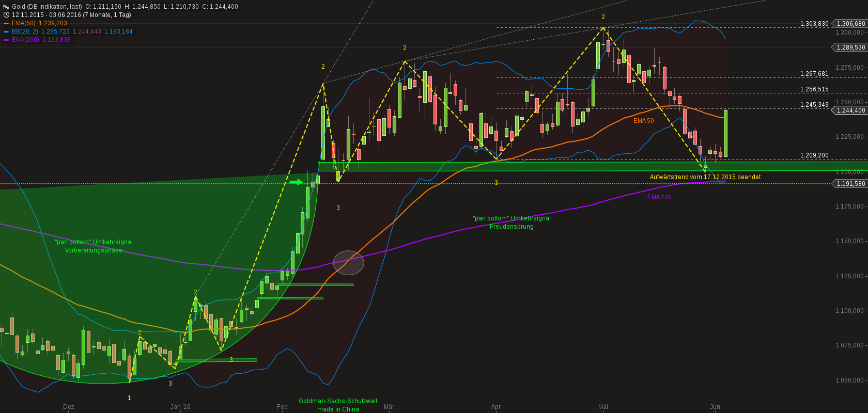The height and width of the screenshot is (413, 868).
Task: Click the 1.256,515 level label
Action: coord(814,89)
